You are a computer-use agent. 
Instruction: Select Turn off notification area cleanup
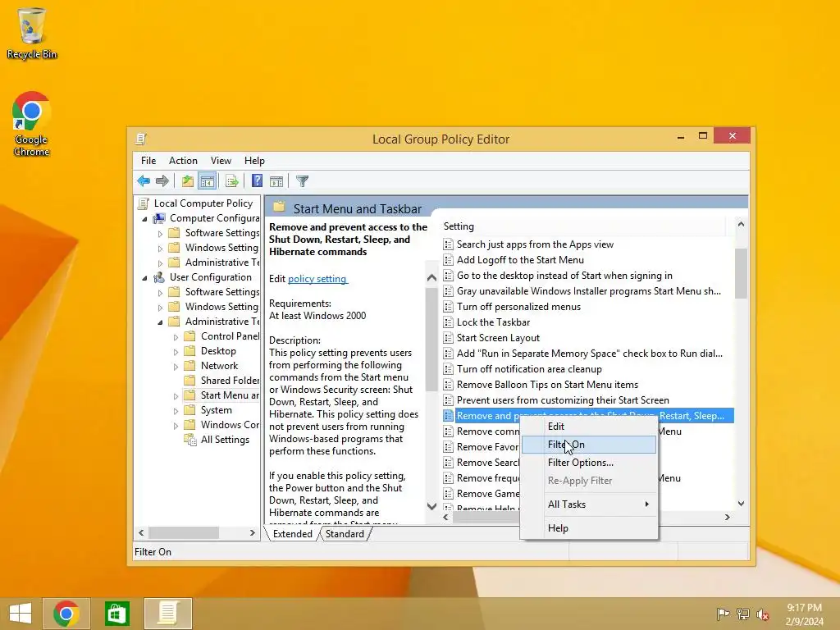click(529, 369)
